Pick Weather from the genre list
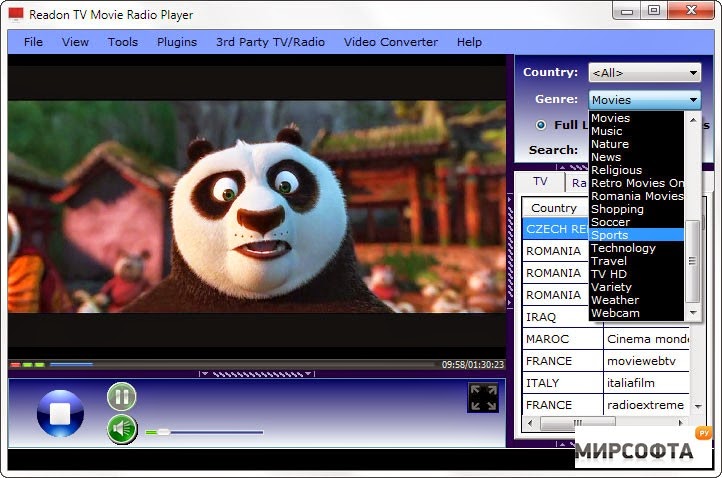 point(636,300)
